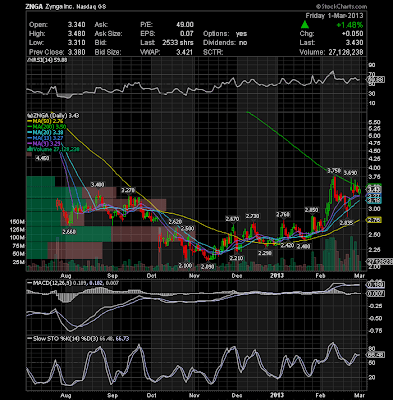
Task: Click the VWAP value 3.421
Action: point(184,52)
